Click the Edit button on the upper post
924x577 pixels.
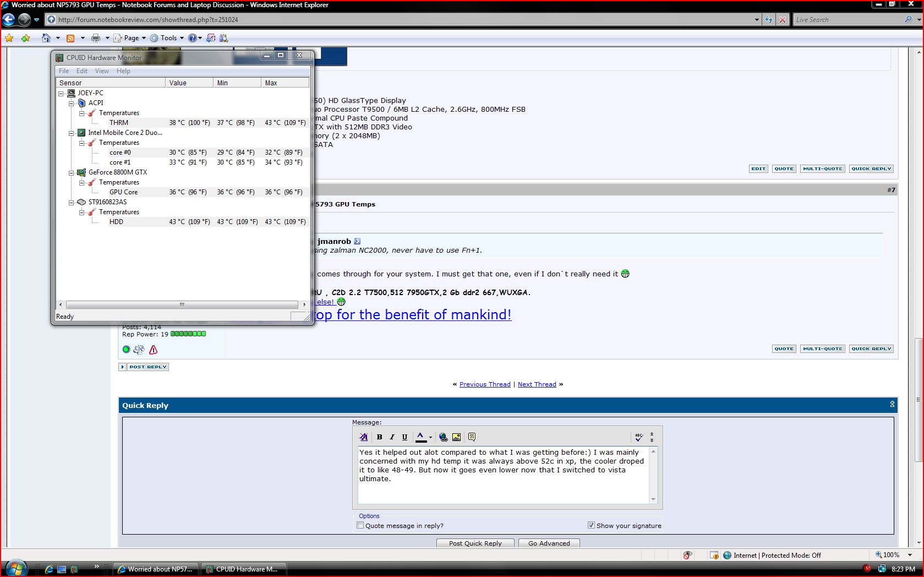pyautogui.click(x=758, y=168)
